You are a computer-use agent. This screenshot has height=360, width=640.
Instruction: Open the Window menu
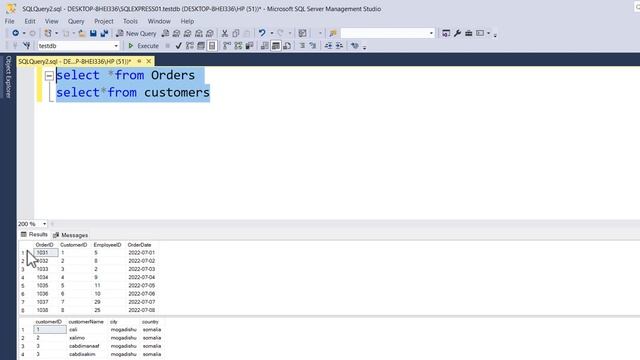coord(159,21)
